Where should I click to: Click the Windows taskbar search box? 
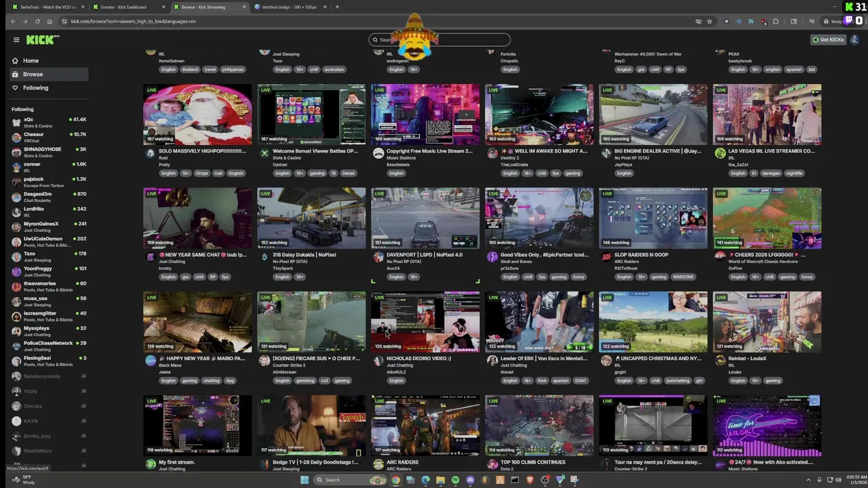click(x=349, y=480)
